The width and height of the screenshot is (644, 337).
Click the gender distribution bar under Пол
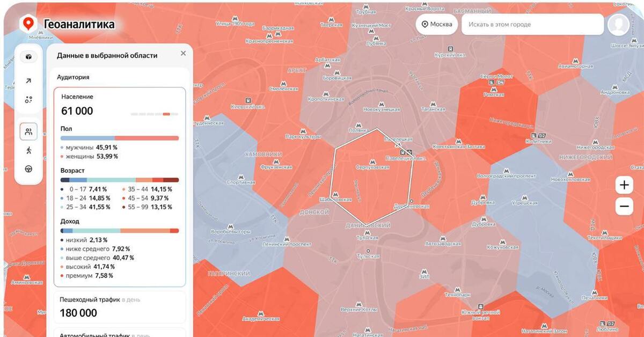(x=120, y=138)
